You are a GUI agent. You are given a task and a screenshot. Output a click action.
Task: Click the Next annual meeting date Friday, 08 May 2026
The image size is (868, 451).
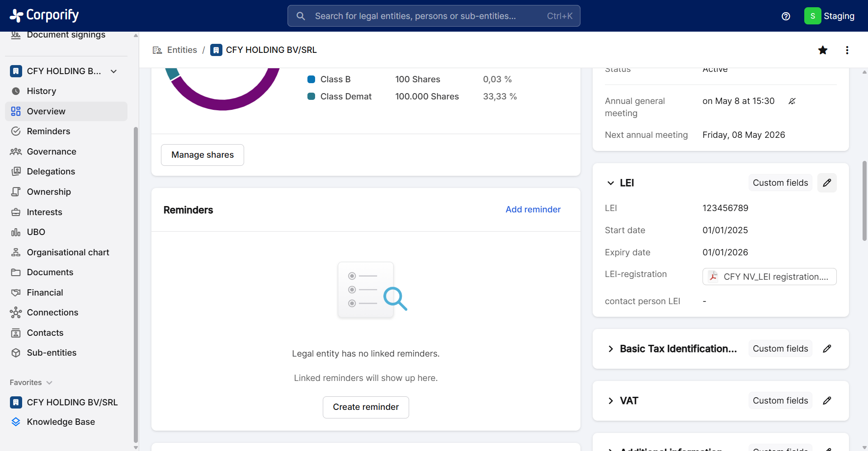pos(744,135)
